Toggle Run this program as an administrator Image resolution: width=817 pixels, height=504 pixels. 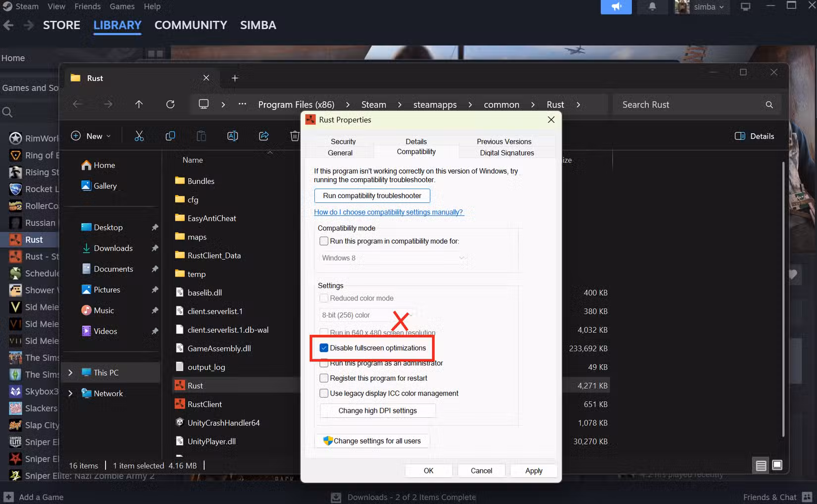pyautogui.click(x=324, y=363)
